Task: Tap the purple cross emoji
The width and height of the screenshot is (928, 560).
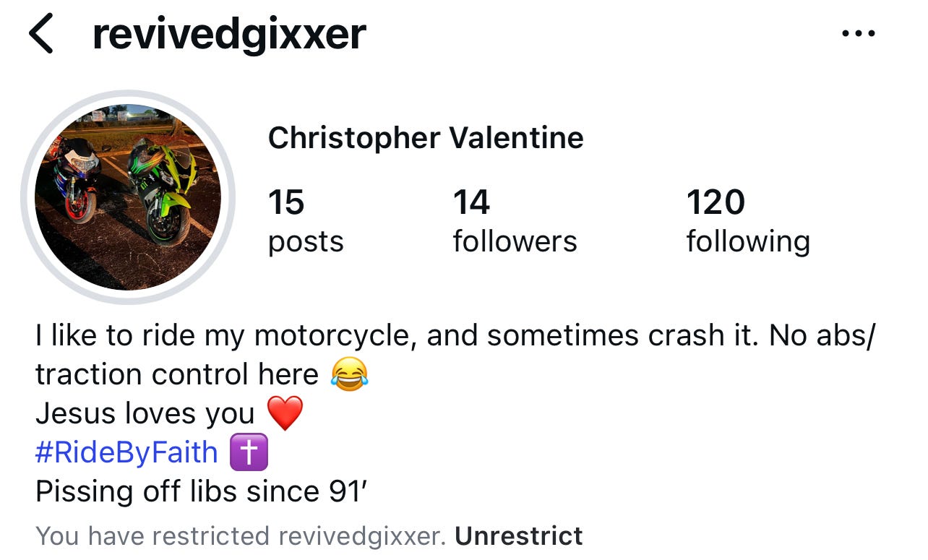Action: pyautogui.click(x=249, y=452)
